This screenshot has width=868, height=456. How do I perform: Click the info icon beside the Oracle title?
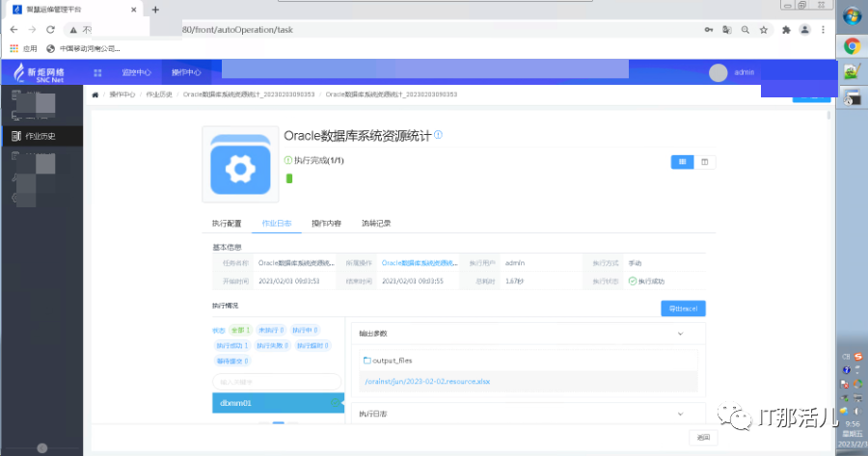point(439,134)
